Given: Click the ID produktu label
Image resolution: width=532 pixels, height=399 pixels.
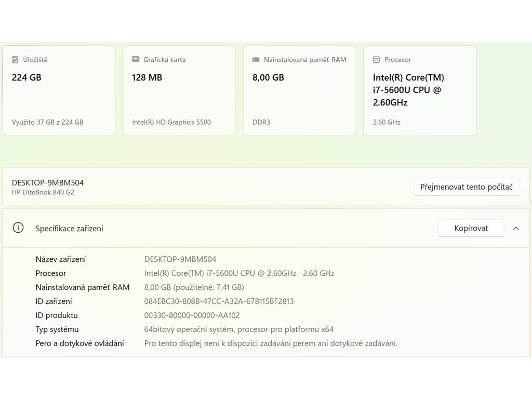Looking at the screenshot, I should [57, 315].
